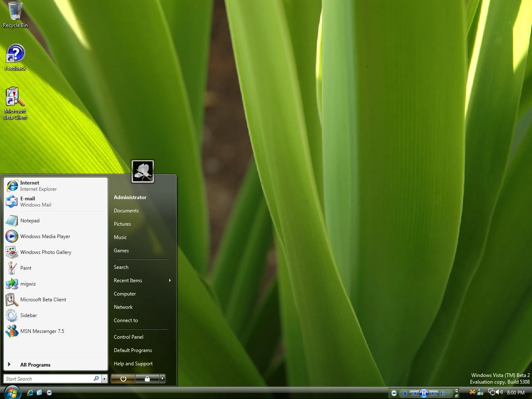Open the Administrator user folder
Viewport: 532px width, 399px height.
(142, 197)
